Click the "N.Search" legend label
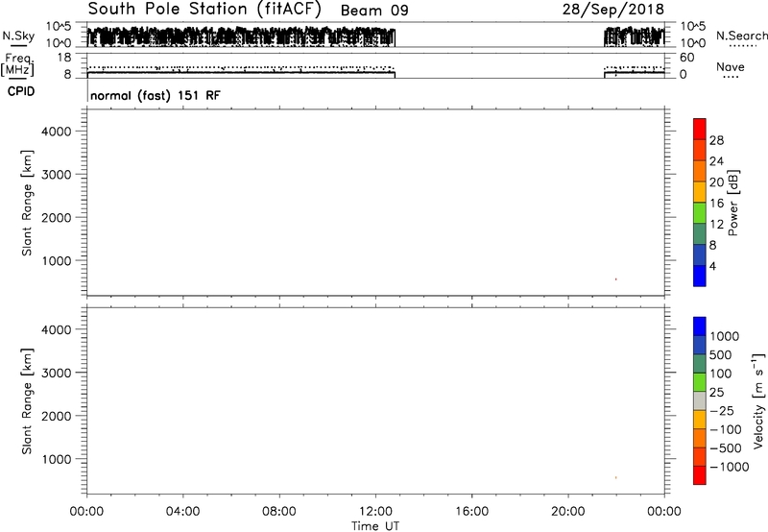The image size is (768, 532). tap(741, 36)
